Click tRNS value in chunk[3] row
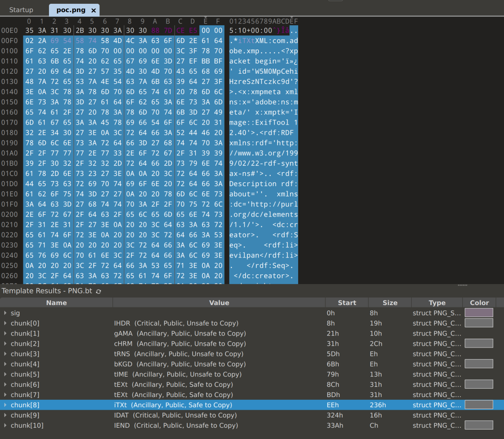 click(x=179, y=354)
